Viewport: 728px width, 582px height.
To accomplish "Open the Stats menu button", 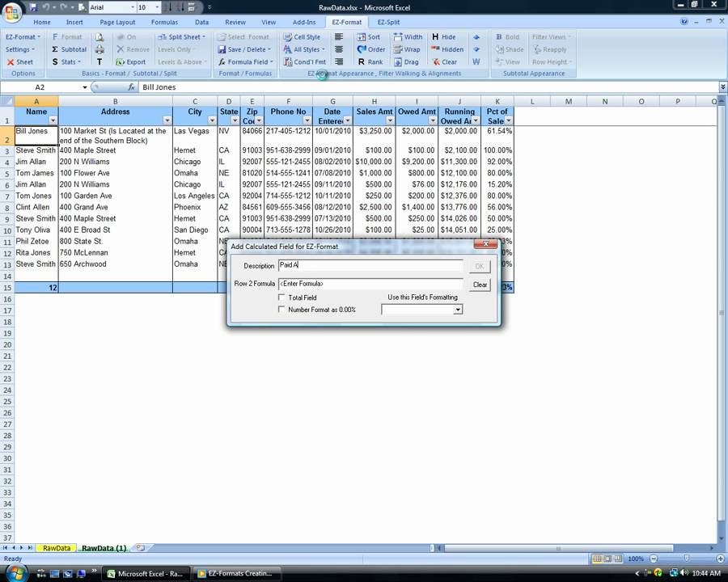I will (66, 61).
